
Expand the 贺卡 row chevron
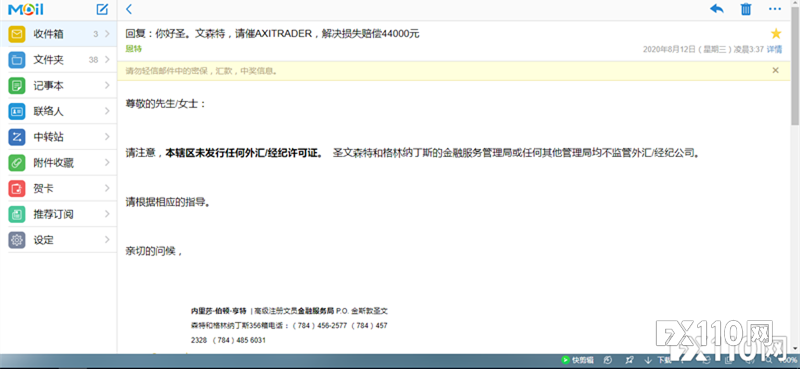point(107,188)
